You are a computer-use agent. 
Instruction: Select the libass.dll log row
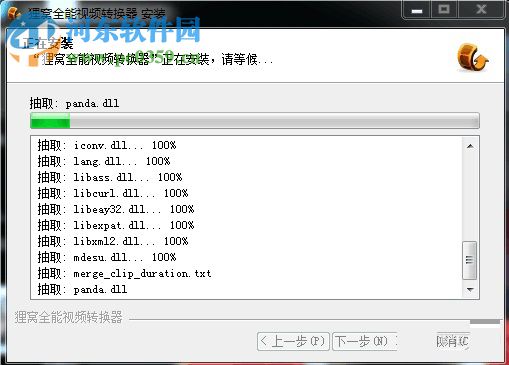pos(110,177)
